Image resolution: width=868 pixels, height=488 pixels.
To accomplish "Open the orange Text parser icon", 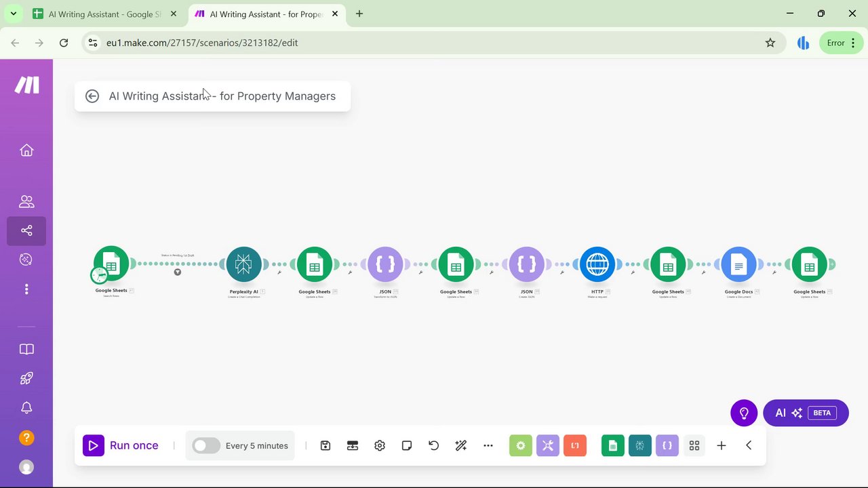I will pyautogui.click(x=575, y=445).
